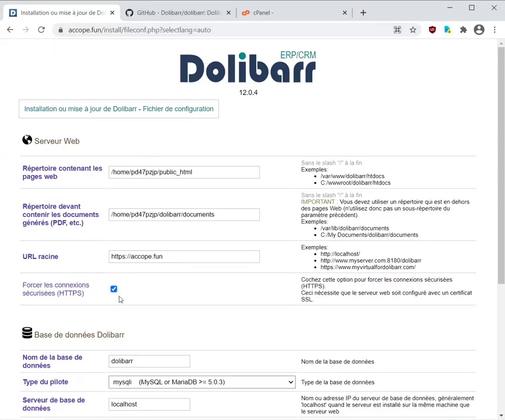Open the Extensions puzzle piece menu

pos(464,30)
